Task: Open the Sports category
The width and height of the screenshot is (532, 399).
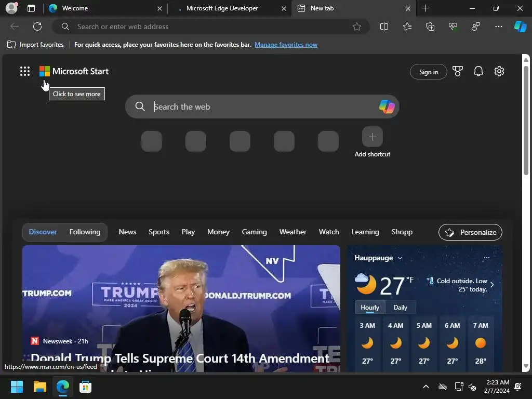Action: pos(159,232)
